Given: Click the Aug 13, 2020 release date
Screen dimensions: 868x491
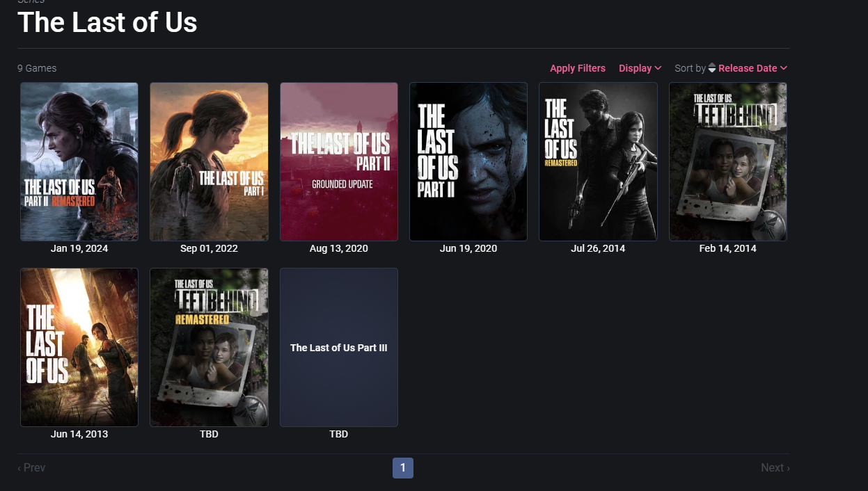Looking at the screenshot, I should tap(339, 248).
